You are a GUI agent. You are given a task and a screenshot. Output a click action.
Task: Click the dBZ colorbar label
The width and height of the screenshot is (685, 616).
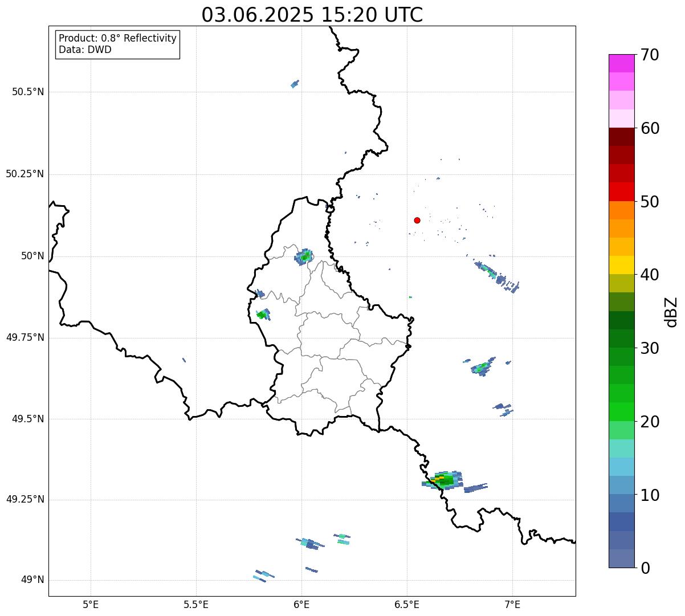671,312
